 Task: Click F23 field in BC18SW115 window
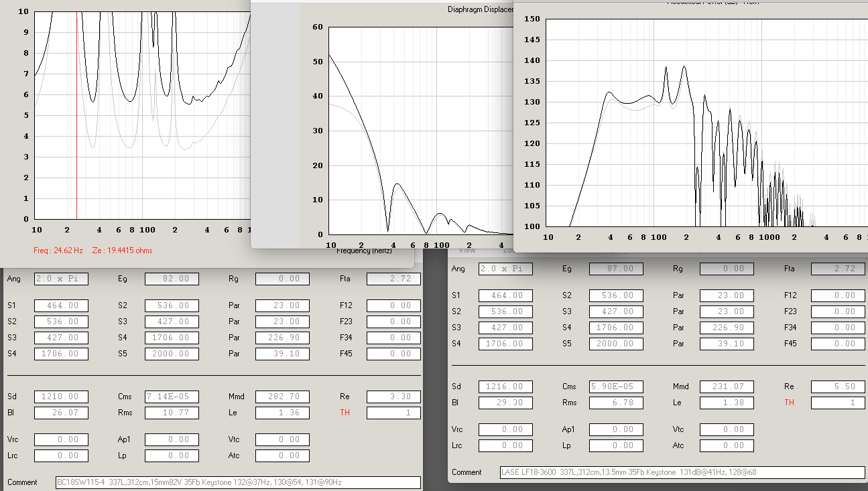pos(393,322)
